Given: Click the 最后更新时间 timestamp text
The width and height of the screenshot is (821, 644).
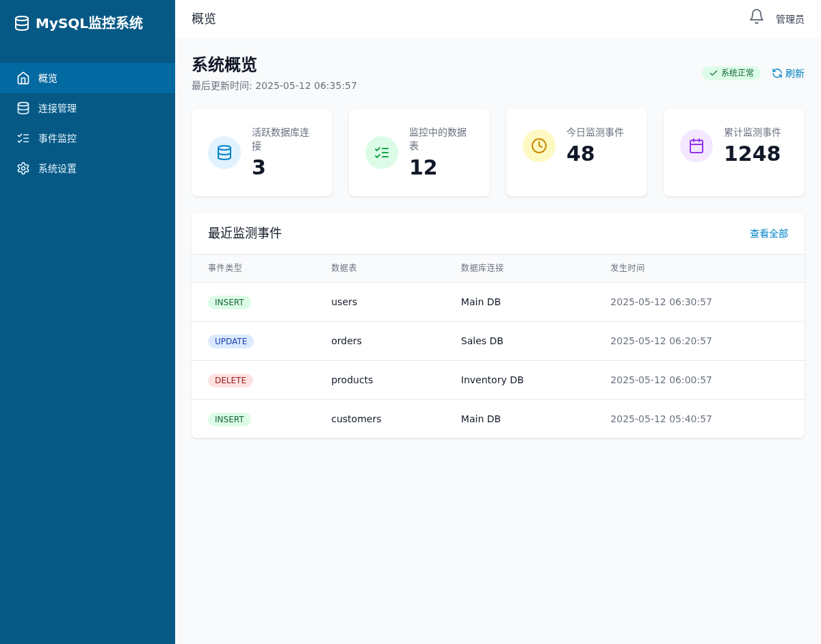Looking at the screenshot, I should [x=274, y=86].
